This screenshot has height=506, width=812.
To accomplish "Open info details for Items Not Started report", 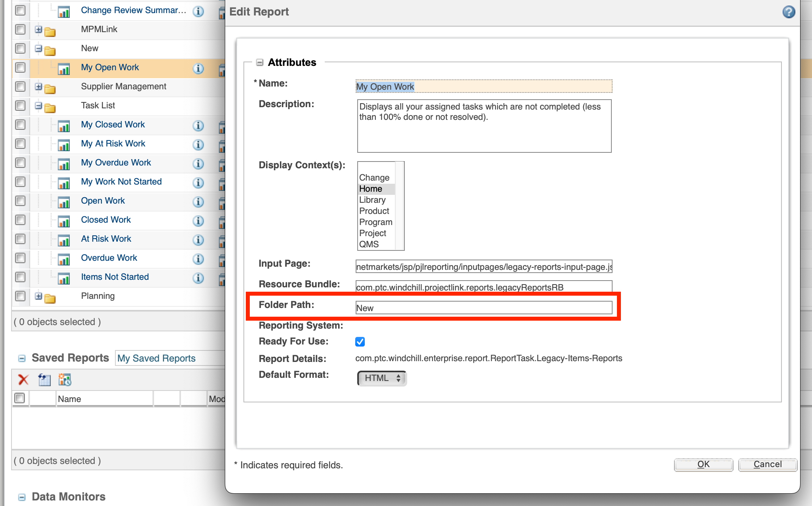I will [198, 278].
